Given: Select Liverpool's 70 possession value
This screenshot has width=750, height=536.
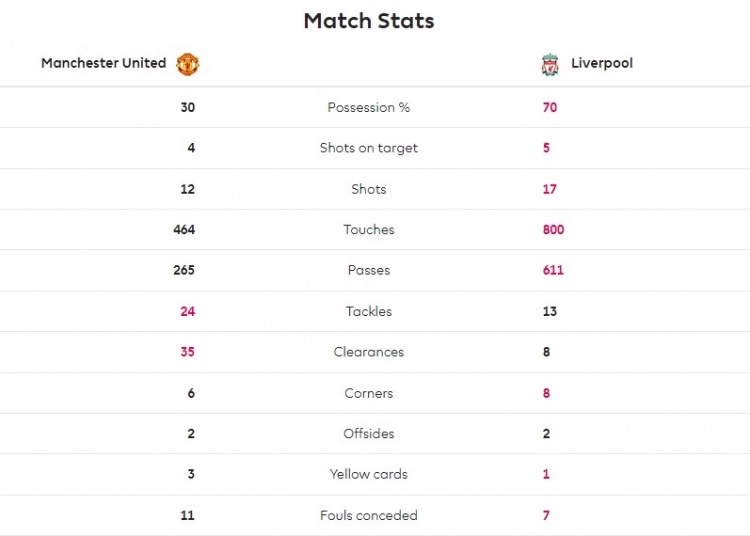Looking at the screenshot, I should tap(550, 107).
